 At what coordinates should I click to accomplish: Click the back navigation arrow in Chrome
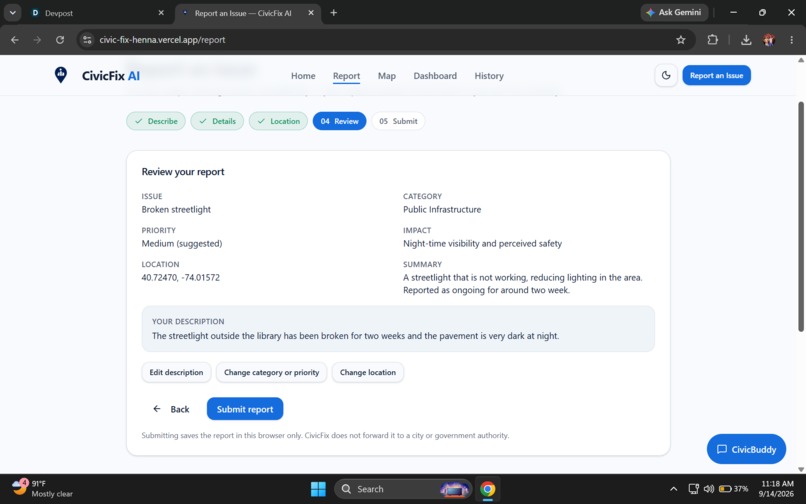pos(15,40)
